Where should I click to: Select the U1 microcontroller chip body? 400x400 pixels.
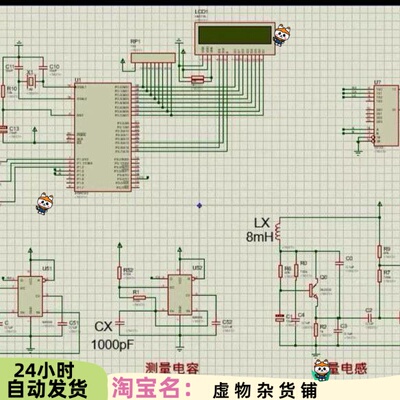103,137
